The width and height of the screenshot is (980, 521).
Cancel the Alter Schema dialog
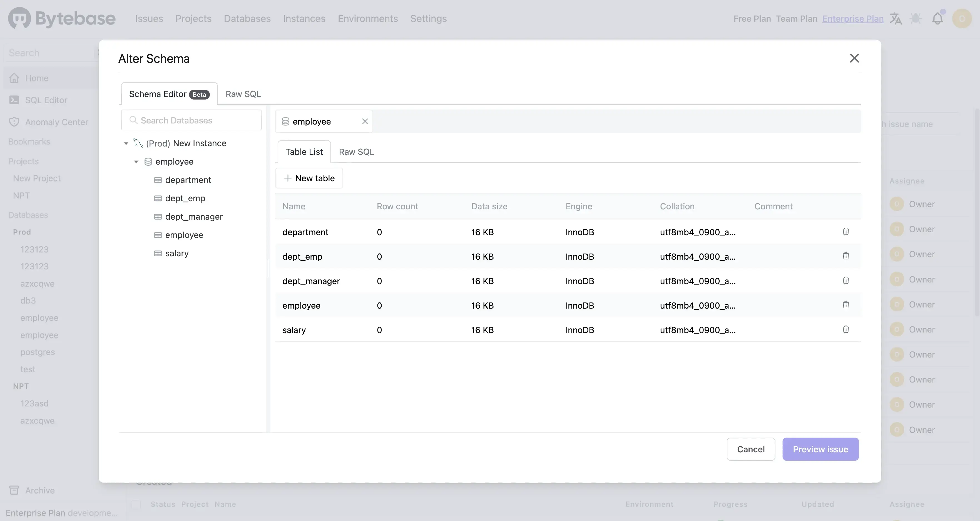750,449
